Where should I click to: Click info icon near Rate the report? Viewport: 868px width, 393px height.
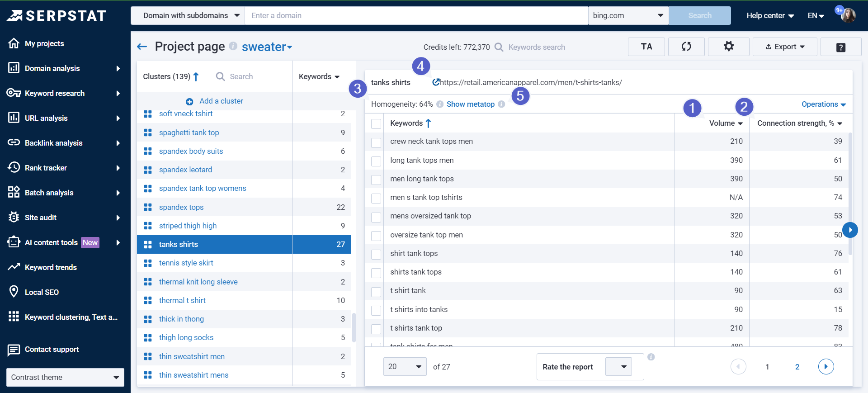pos(651,357)
